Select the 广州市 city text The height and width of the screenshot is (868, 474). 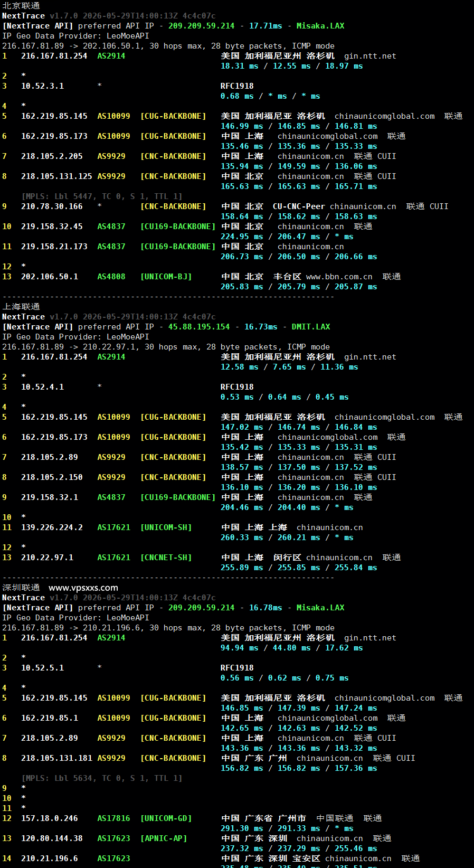(x=292, y=818)
